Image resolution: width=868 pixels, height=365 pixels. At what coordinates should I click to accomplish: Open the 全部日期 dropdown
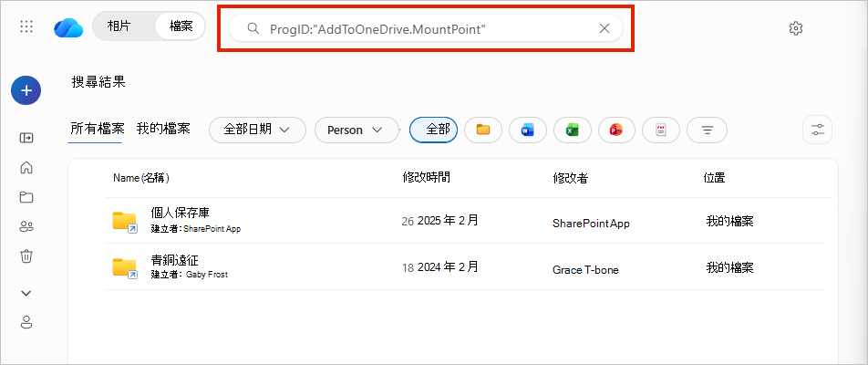[x=257, y=130]
